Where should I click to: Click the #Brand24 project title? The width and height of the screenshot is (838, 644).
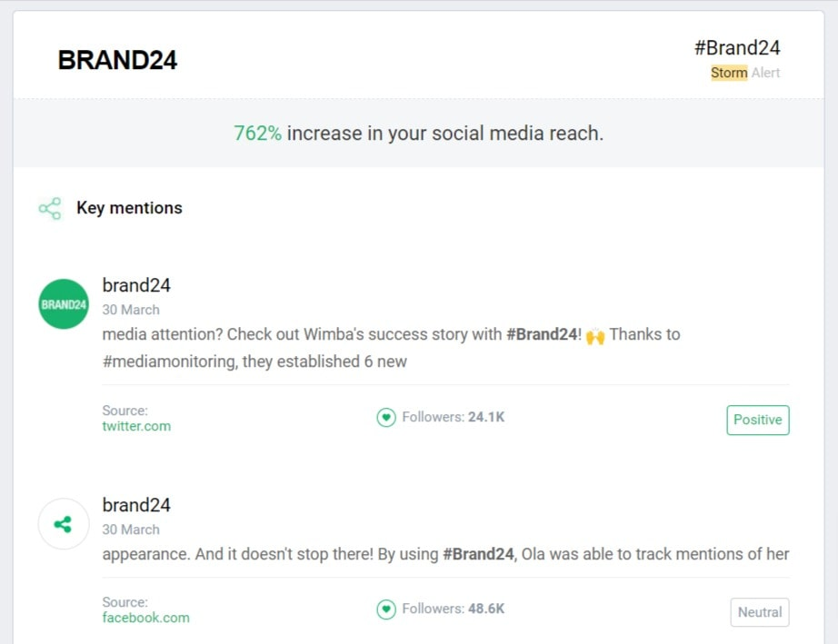[x=737, y=47]
